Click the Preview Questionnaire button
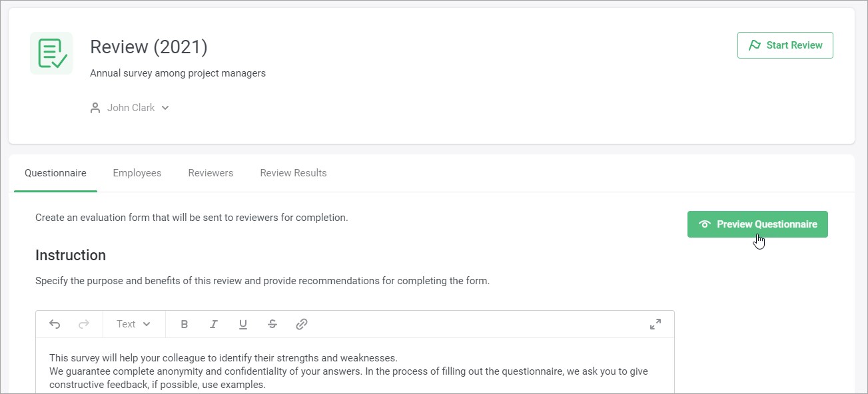This screenshot has height=394, width=868. (757, 224)
